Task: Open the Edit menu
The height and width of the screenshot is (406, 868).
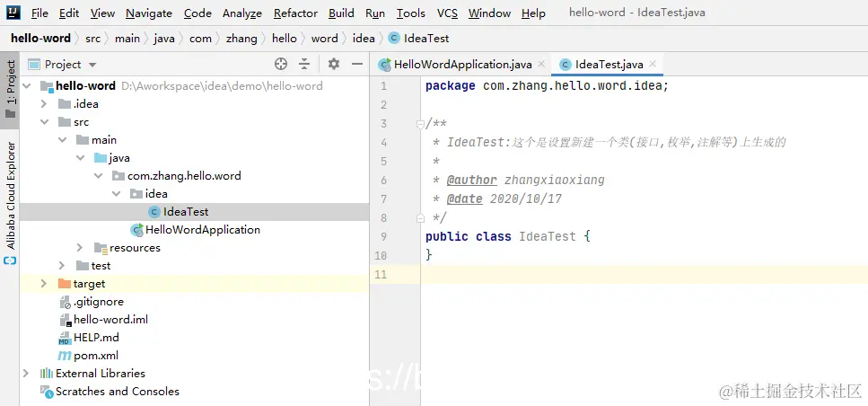Action: [x=69, y=13]
